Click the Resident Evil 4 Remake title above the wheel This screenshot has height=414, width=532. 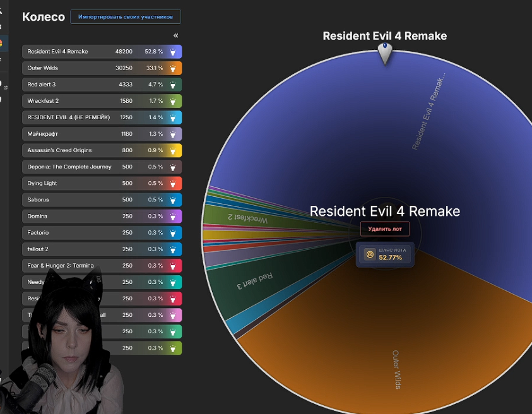click(x=385, y=36)
